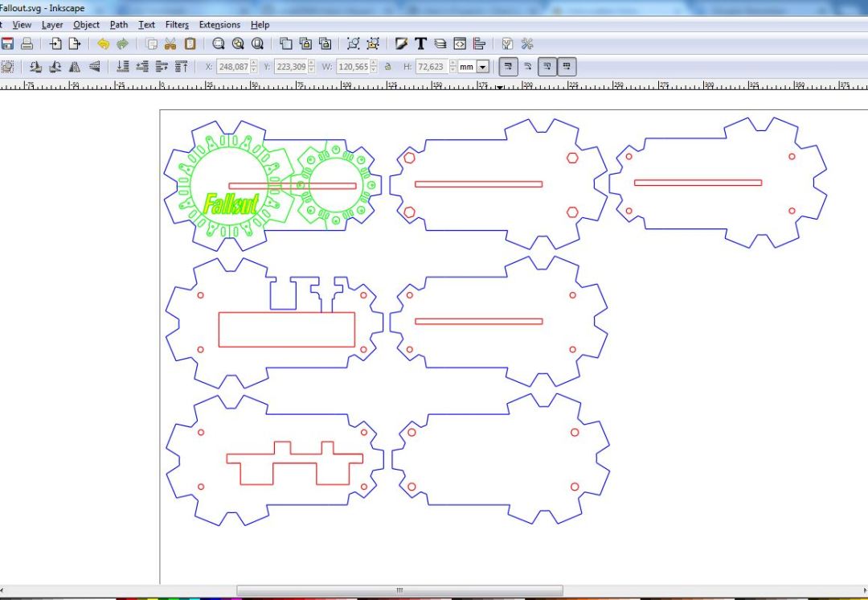The image size is (868, 600).
Task: Click the W width spinner arrows
Action: 374,67
